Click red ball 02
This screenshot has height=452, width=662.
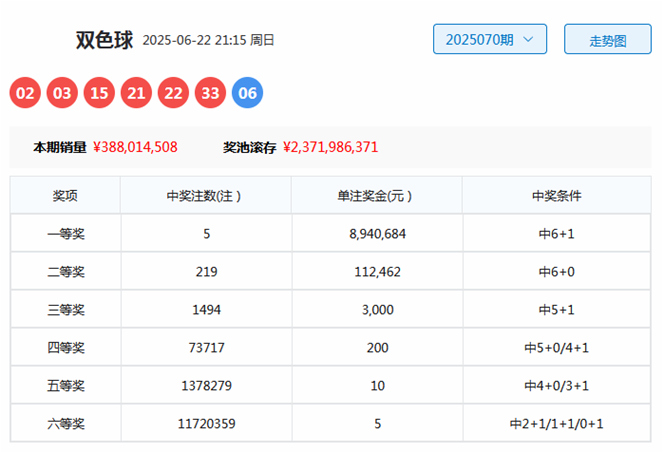pyautogui.click(x=25, y=93)
